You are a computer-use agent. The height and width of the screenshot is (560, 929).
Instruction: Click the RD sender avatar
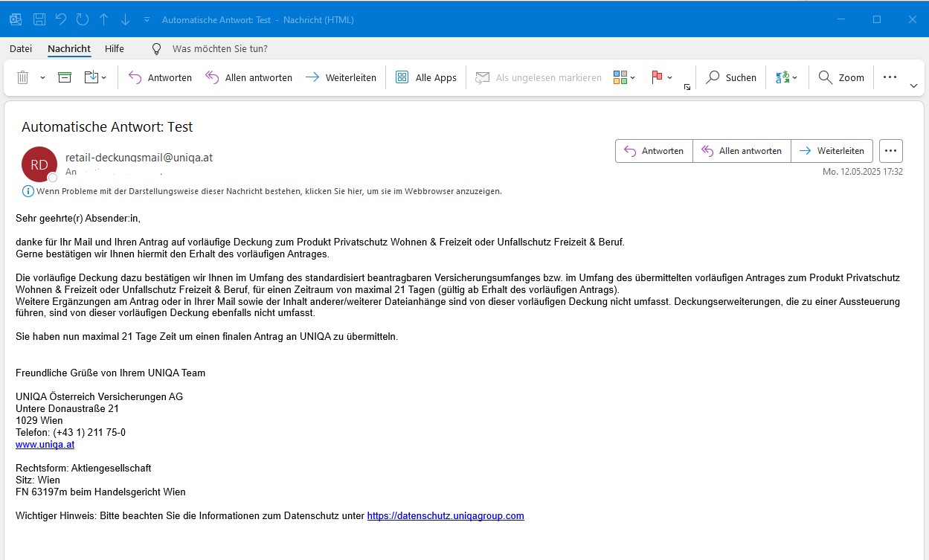coord(39,164)
